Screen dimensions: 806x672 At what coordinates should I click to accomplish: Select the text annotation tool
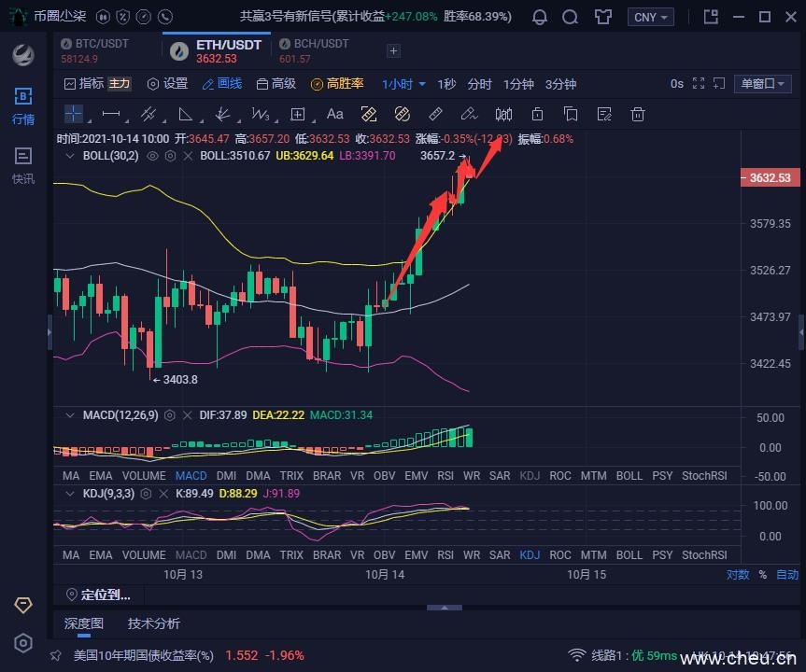tap(334, 114)
